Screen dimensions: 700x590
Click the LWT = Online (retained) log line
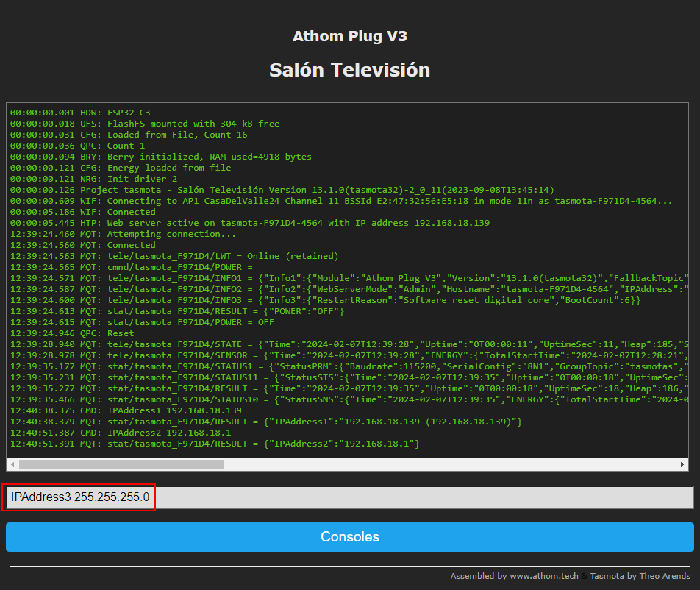174,256
